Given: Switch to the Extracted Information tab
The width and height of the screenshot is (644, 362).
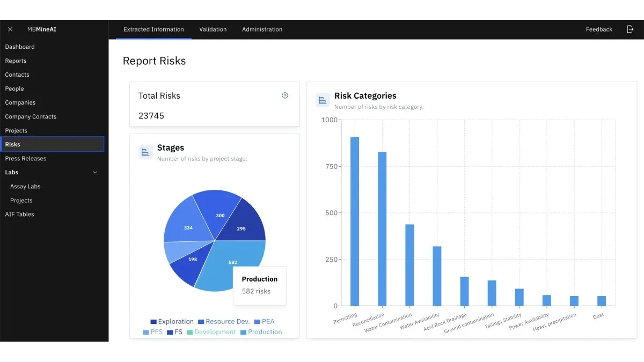Looking at the screenshot, I should 153,29.
